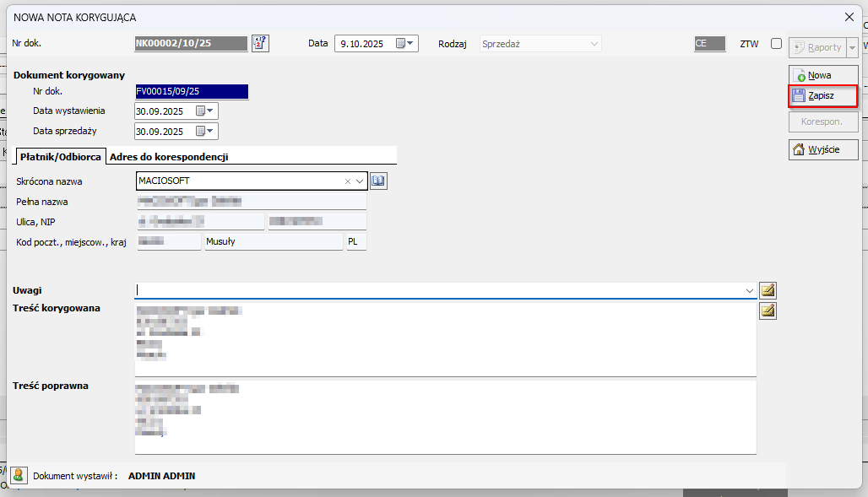Open the calendar picker for Data sprzedaży
This screenshot has height=497, width=868.
206,132
